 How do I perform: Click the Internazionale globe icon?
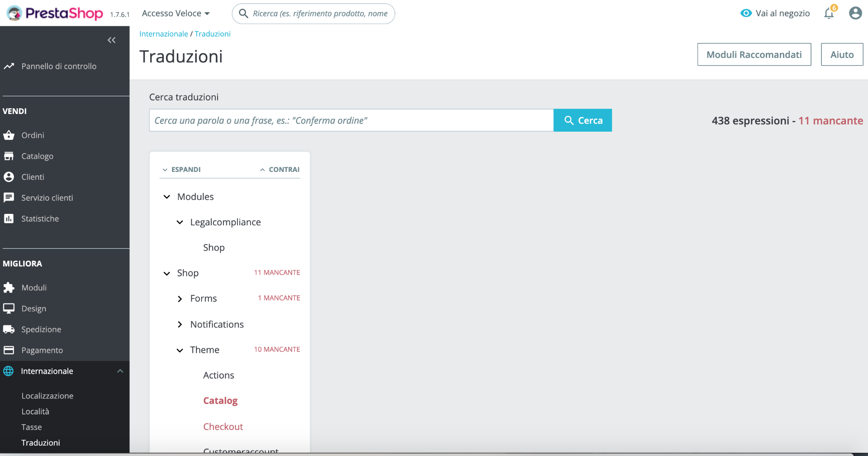9,371
